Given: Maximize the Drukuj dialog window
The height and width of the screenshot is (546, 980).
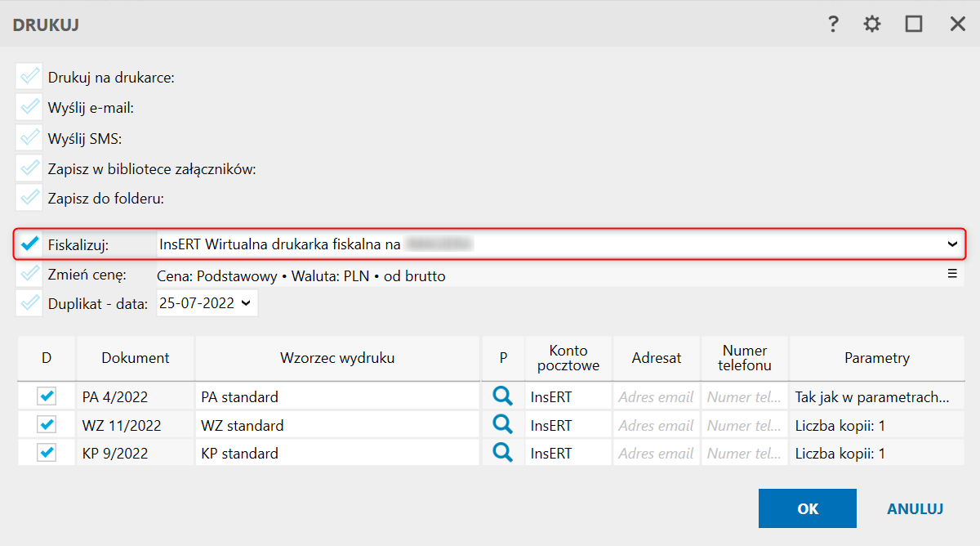Looking at the screenshot, I should [914, 25].
